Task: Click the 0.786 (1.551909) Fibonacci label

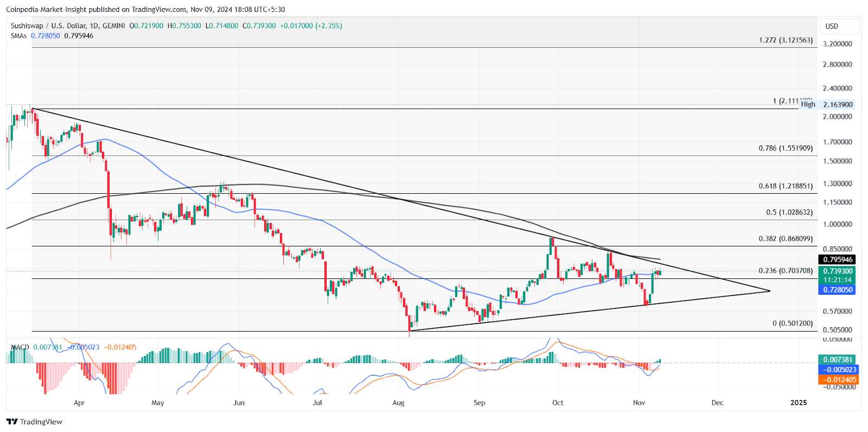Action: 786,148
